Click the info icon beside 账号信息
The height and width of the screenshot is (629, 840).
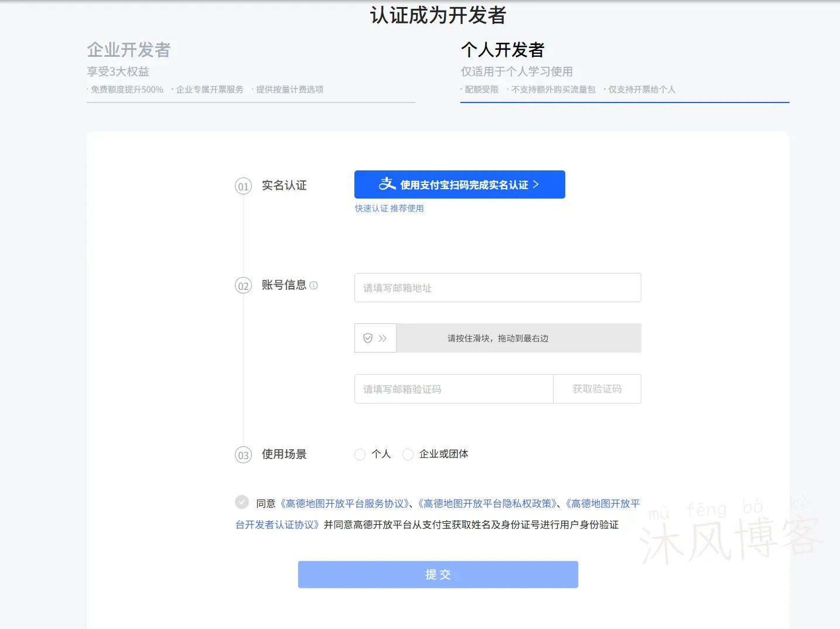[x=315, y=285]
